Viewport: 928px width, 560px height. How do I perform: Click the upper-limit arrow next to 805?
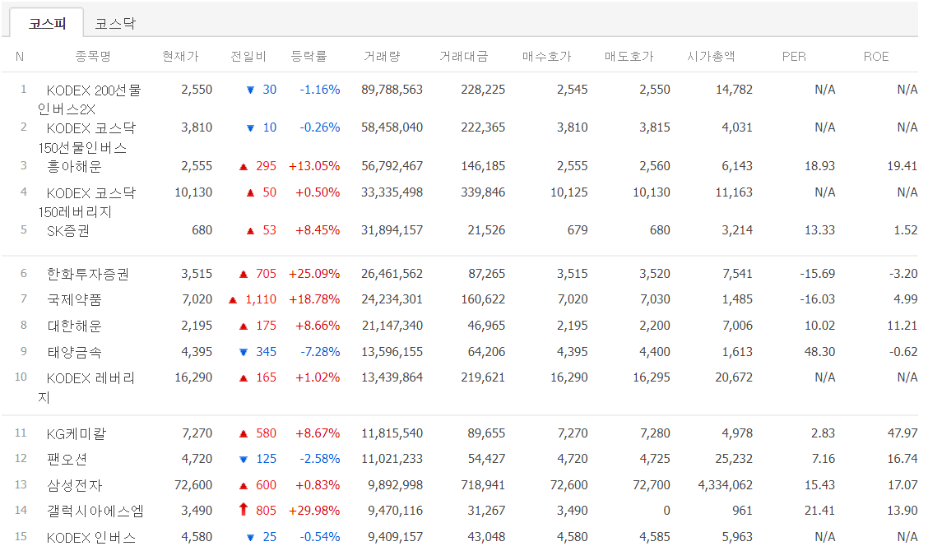pos(244,509)
